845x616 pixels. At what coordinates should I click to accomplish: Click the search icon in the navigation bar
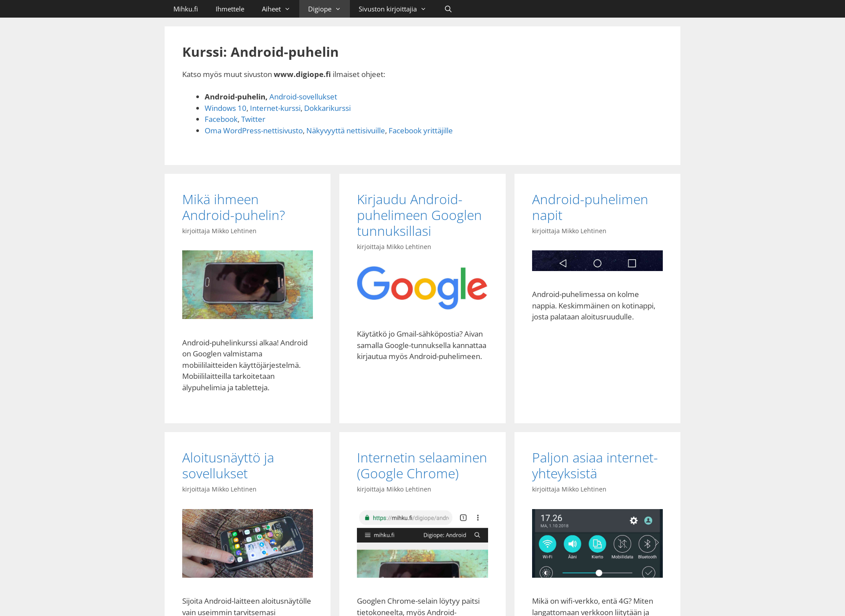(x=448, y=8)
